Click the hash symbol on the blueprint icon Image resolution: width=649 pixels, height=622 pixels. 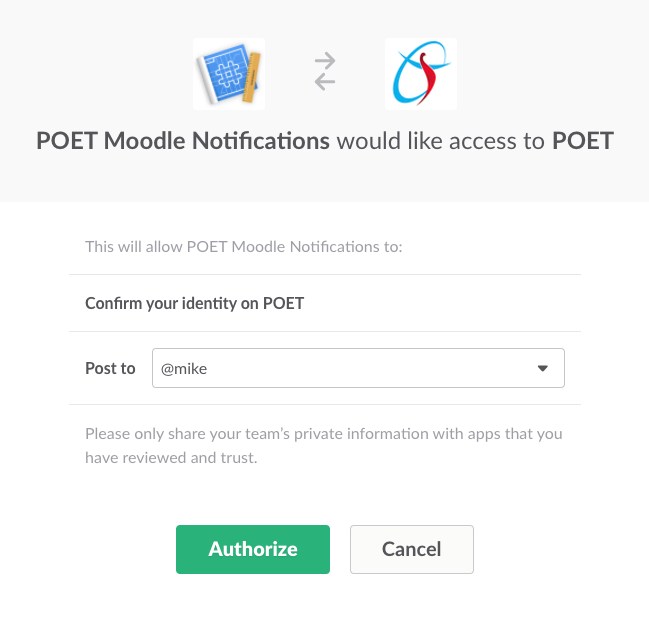tap(227, 72)
